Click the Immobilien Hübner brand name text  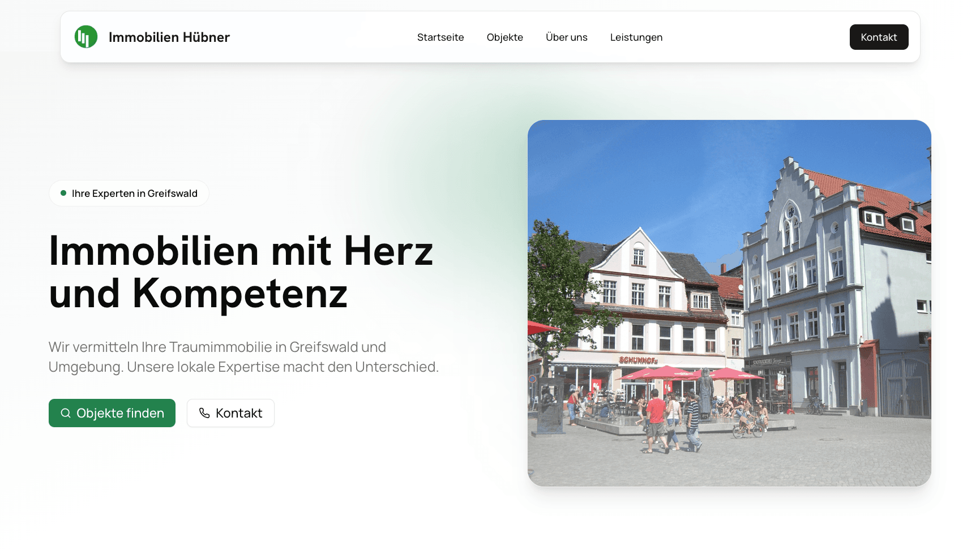pos(169,37)
